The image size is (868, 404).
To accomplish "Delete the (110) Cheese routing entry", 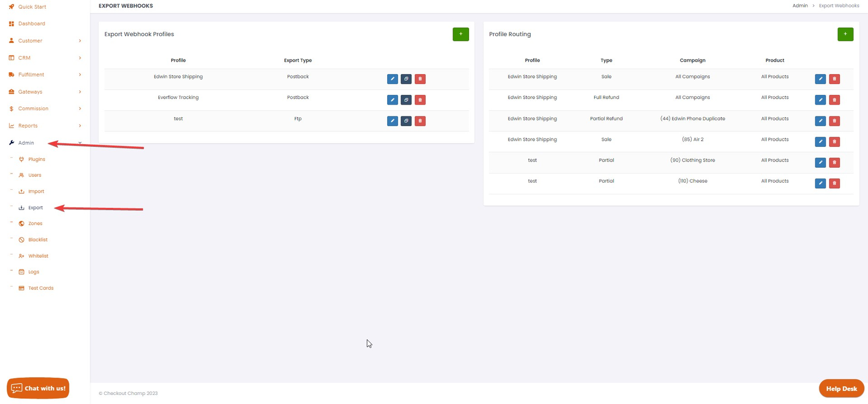I will pos(834,183).
